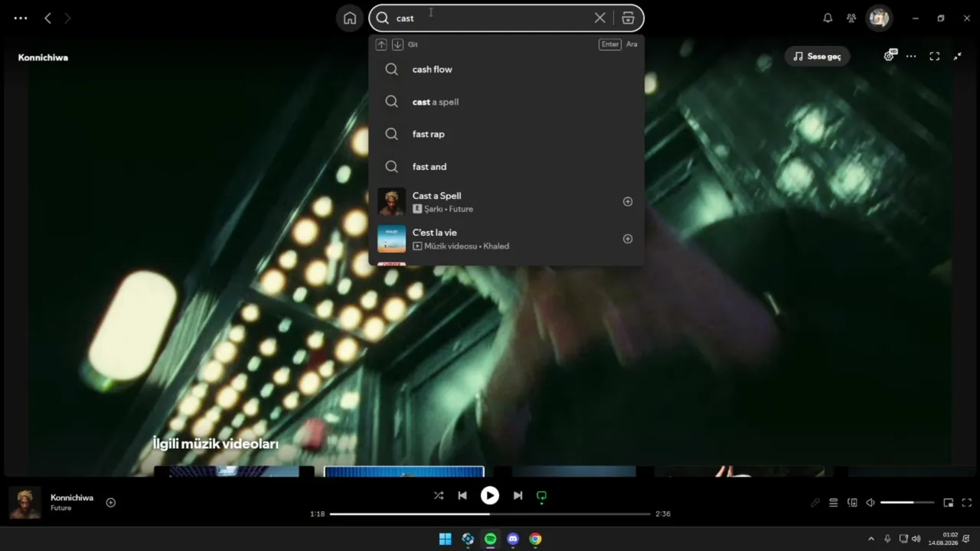Open the mini player
Screen dimensions: 980x551
point(949,503)
